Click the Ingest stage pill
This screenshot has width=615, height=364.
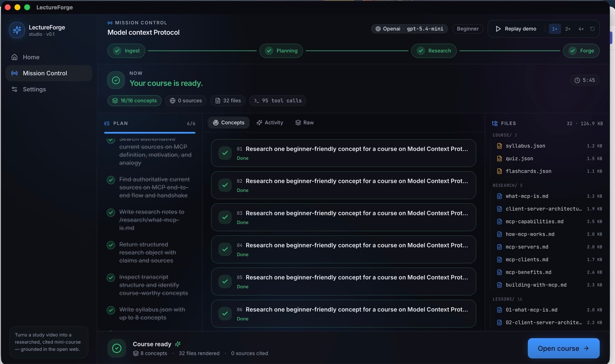[x=126, y=51]
